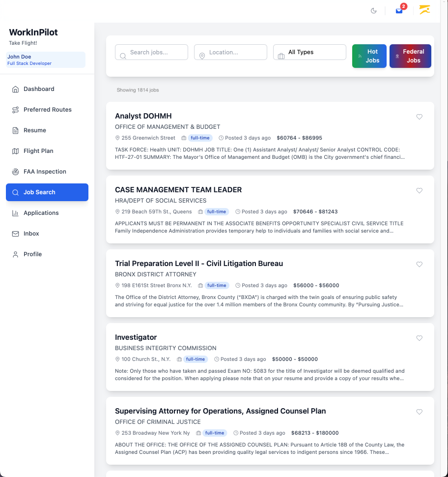448x477 pixels.
Task: Open the All Types job type dropdown
Action: (309, 52)
